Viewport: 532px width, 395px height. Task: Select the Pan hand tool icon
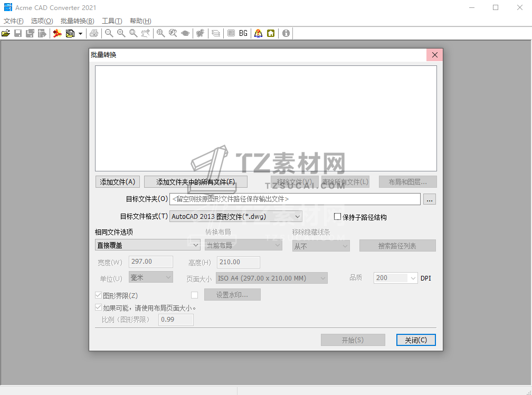coord(146,33)
